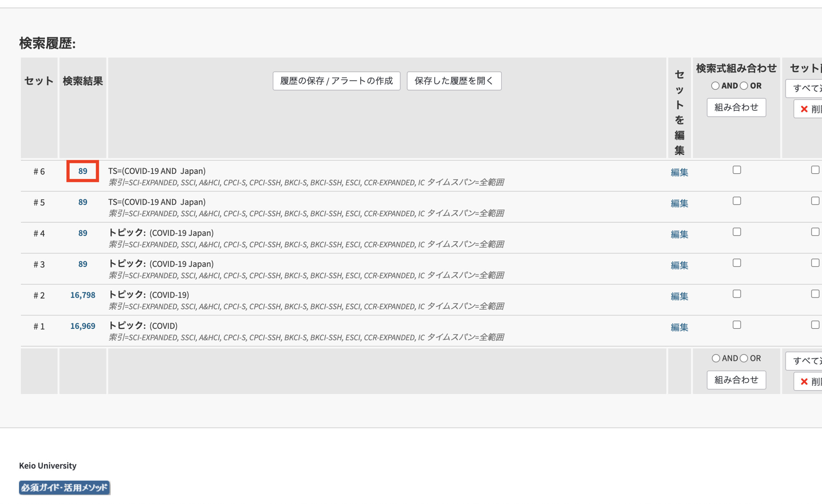The image size is (822, 504).
Task: Check combine checkbox for set #3
Action: click(x=737, y=263)
